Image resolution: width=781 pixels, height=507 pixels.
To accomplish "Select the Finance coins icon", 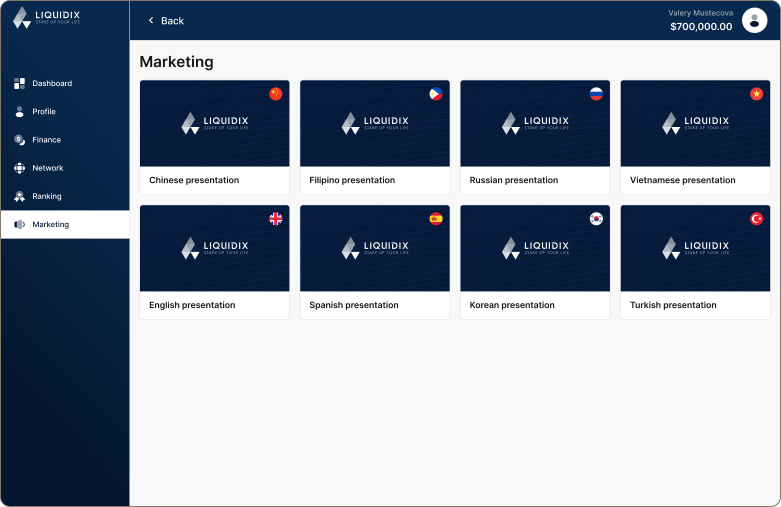I will tap(19, 140).
